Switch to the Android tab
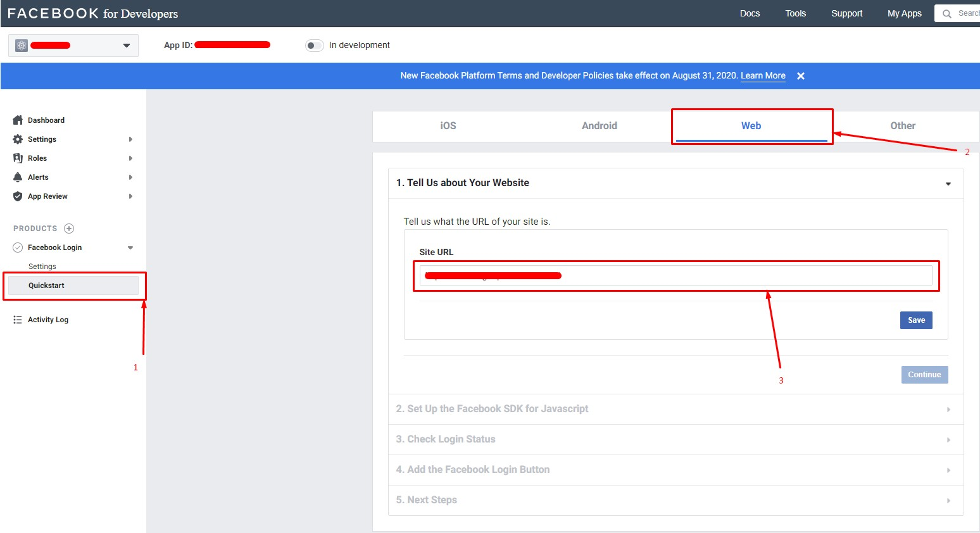This screenshot has height=533, width=980. pos(600,126)
